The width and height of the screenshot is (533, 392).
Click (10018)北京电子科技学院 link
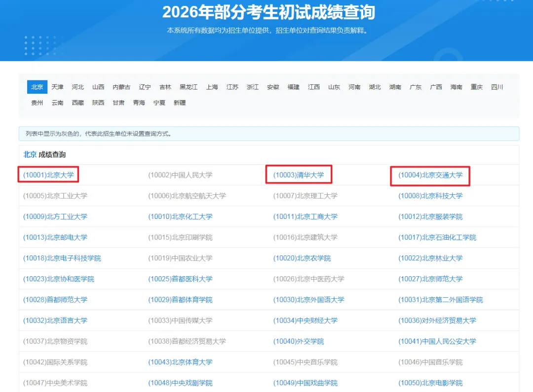(62, 258)
